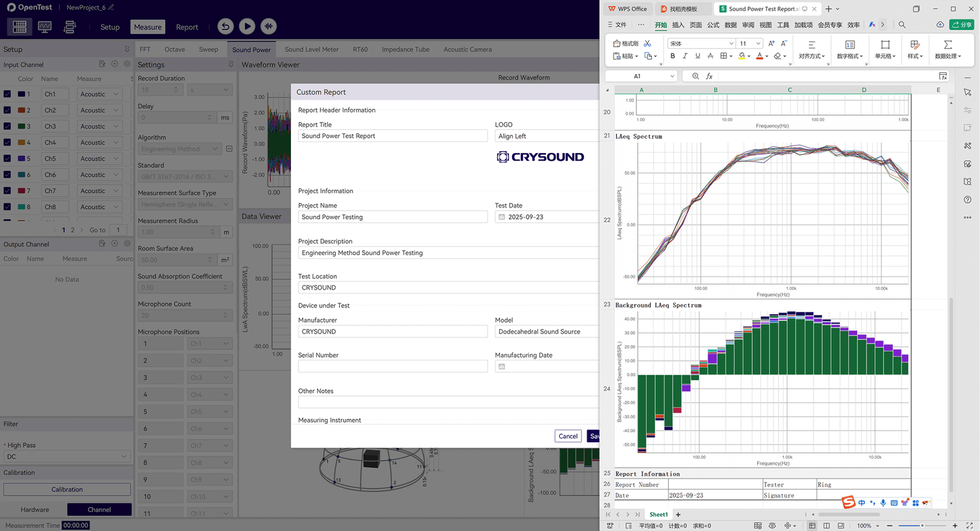Switch to the Octave tab
The width and height of the screenshot is (980, 531).
coord(175,50)
